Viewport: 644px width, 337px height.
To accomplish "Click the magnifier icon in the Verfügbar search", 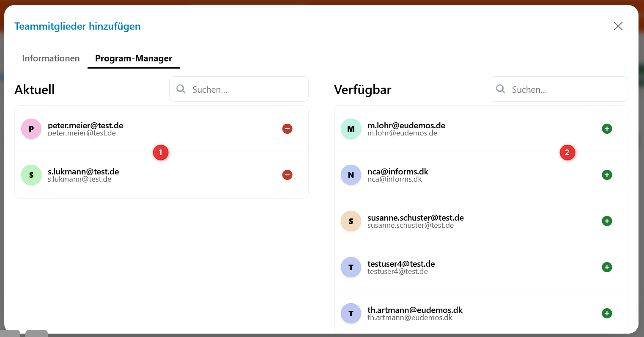I will (501, 89).
